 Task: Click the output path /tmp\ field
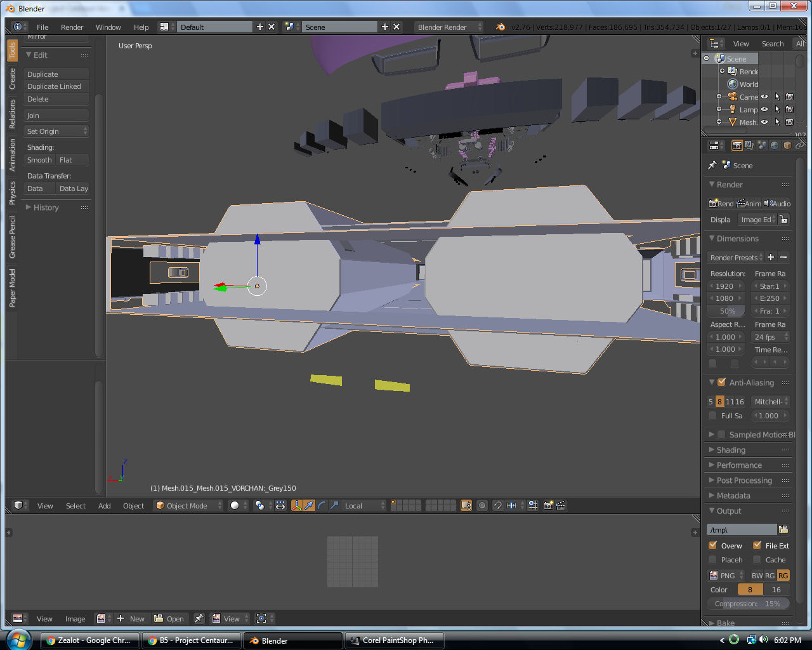pyautogui.click(x=742, y=529)
